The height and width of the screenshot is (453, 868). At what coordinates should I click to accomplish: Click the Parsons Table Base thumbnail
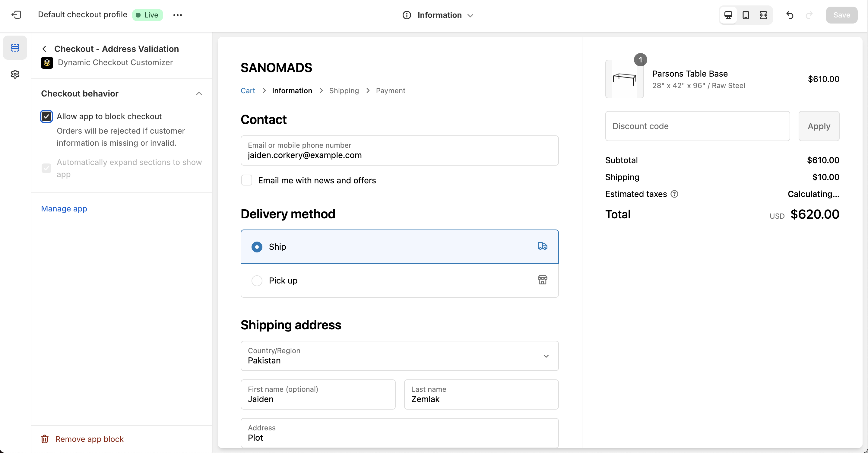pos(624,79)
